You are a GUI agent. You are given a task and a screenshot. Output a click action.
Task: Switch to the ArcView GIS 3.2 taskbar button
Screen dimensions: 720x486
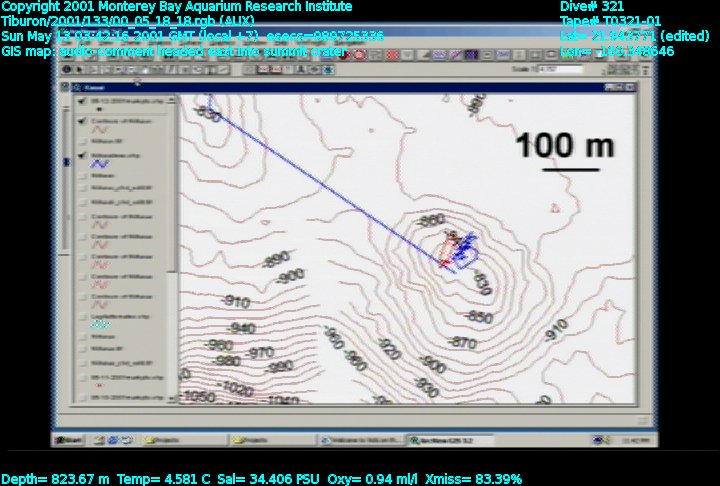[x=450, y=441]
